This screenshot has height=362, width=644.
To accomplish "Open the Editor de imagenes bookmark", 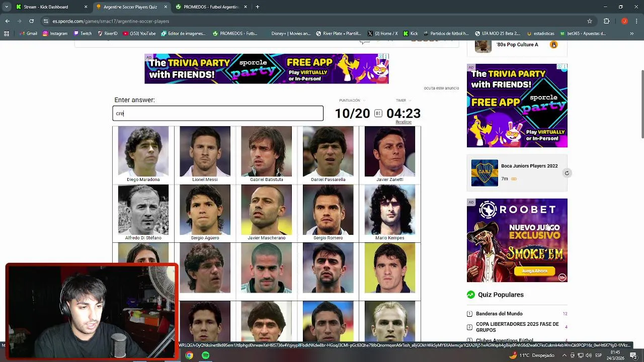I will pos(184,34).
